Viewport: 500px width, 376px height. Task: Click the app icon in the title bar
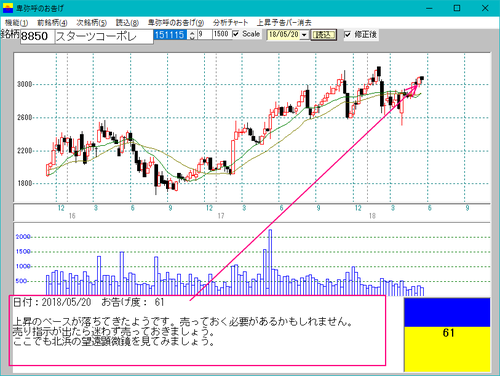pyautogui.click(x=8, y=8)
